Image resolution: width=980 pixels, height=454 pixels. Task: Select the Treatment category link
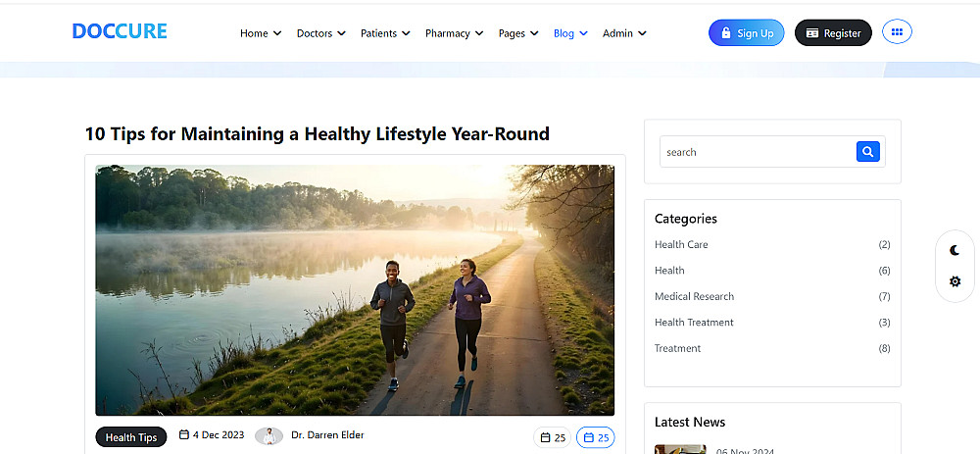pyautogui.click(x=677, y=348)
